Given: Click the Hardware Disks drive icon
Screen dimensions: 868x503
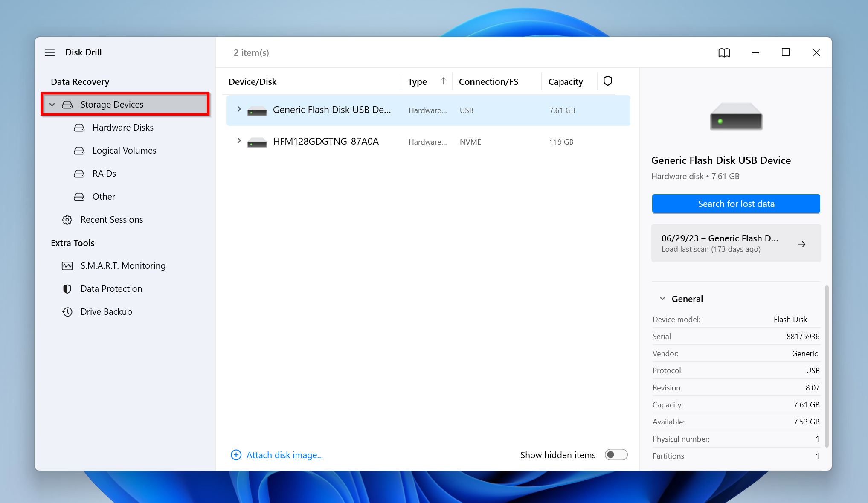Looking at the screenshot, I should tap(79, 128).
